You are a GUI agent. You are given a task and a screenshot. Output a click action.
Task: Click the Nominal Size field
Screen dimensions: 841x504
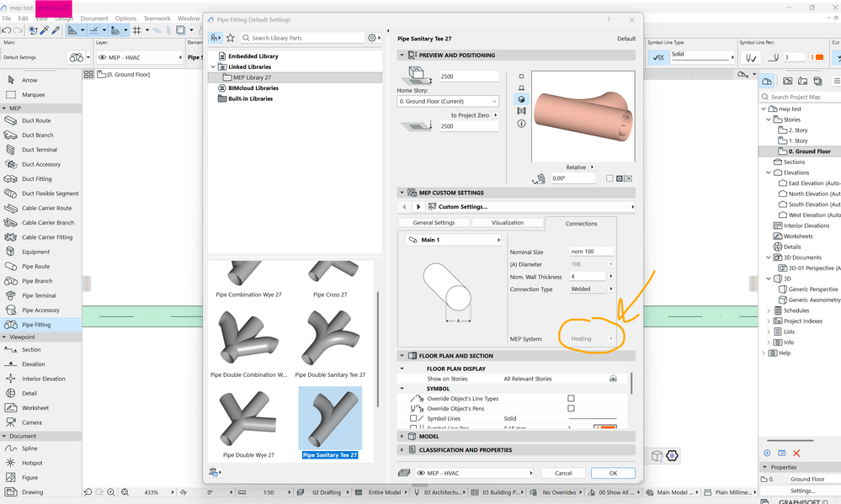tap(592, 252)
